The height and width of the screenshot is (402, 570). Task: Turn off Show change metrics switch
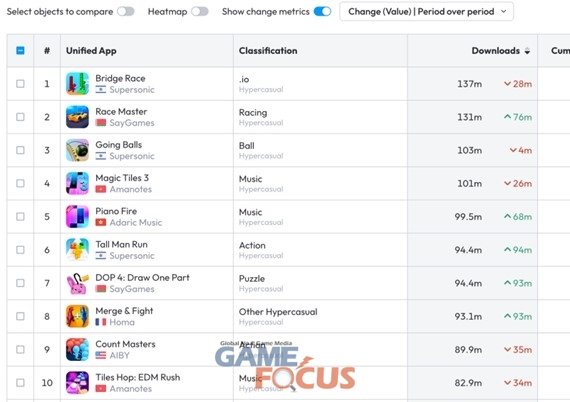pos(322,12)
